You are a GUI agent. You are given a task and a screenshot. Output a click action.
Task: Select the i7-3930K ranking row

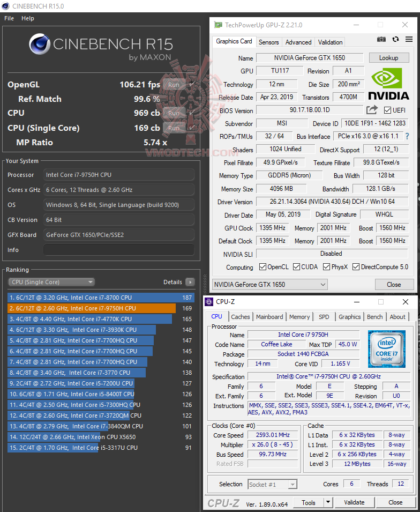coord(101,330)
